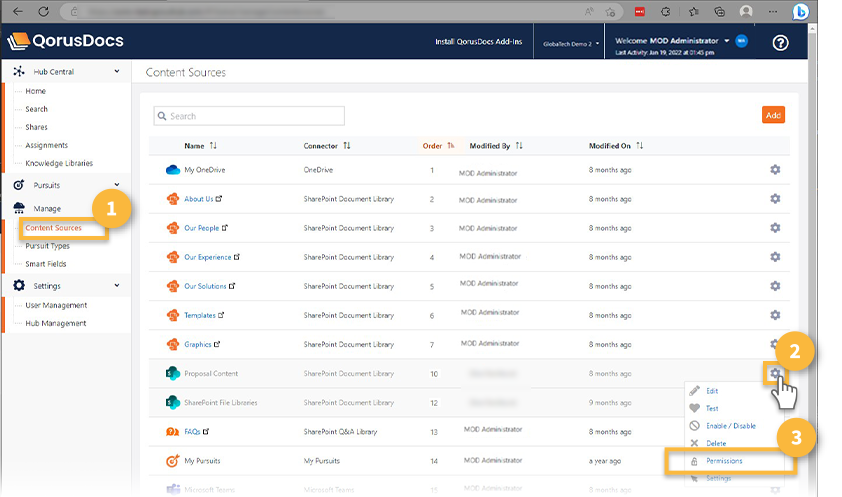The width and height of the screenshot is (842, 497).
Task: Open the browser profile avatar
Action: [746, 11]
